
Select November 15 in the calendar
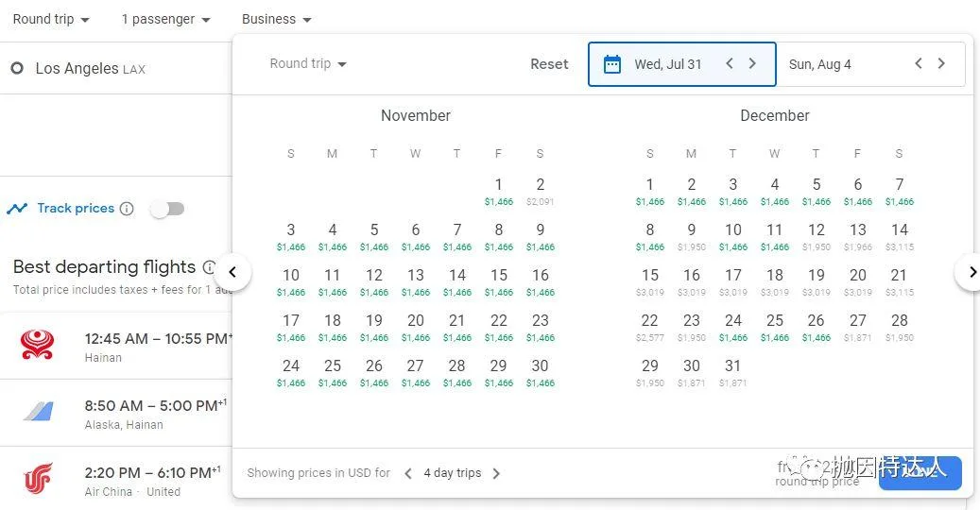(x=499, y=280)
